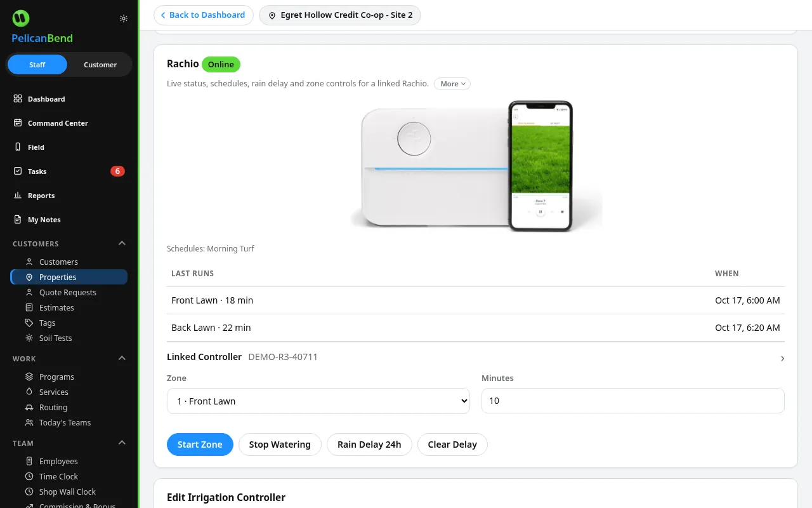Click the Customers person icon
The width and height of the screenshot is (812, 508).
coord(29,262)
